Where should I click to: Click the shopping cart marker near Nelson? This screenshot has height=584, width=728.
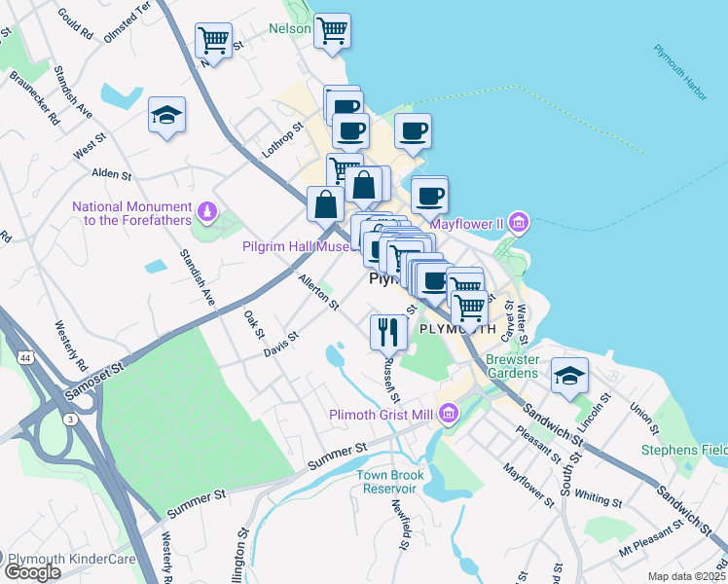point(332,31)
